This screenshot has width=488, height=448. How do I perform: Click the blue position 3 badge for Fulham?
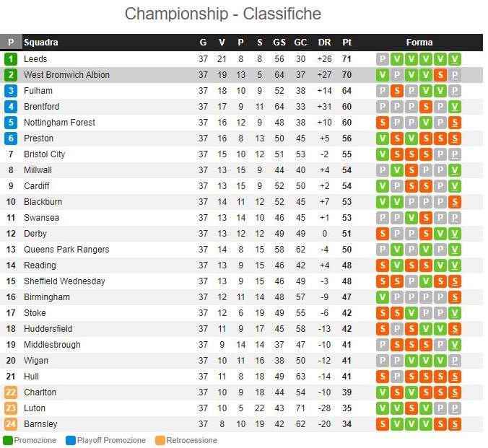tap(11, 91)
